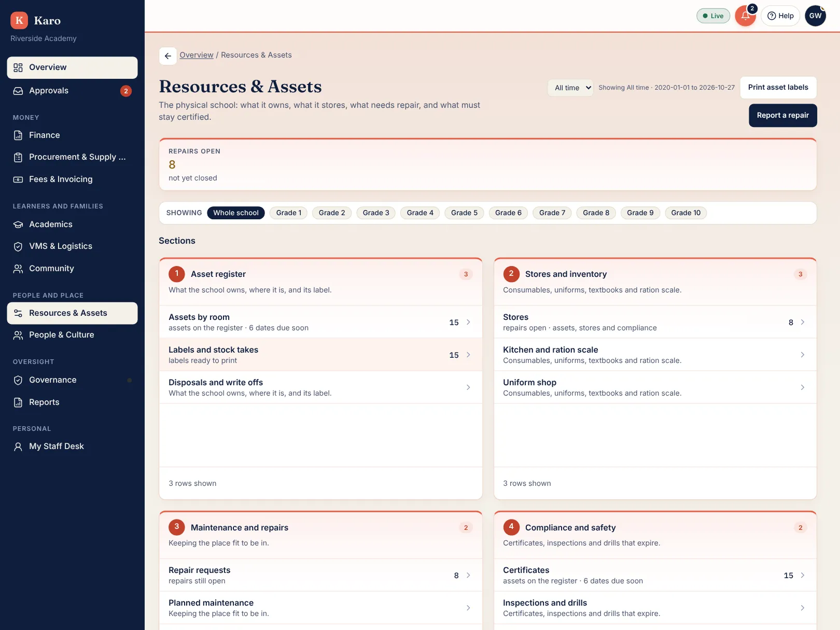Open My Staff Desk in sidebar
The image size is (840, 630).
(72, 446)
